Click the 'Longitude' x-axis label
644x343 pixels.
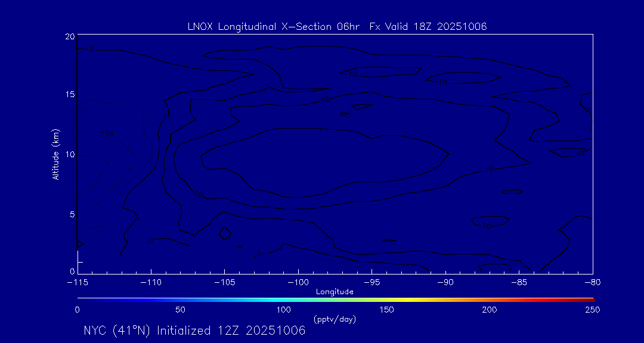tap(335, 292)
